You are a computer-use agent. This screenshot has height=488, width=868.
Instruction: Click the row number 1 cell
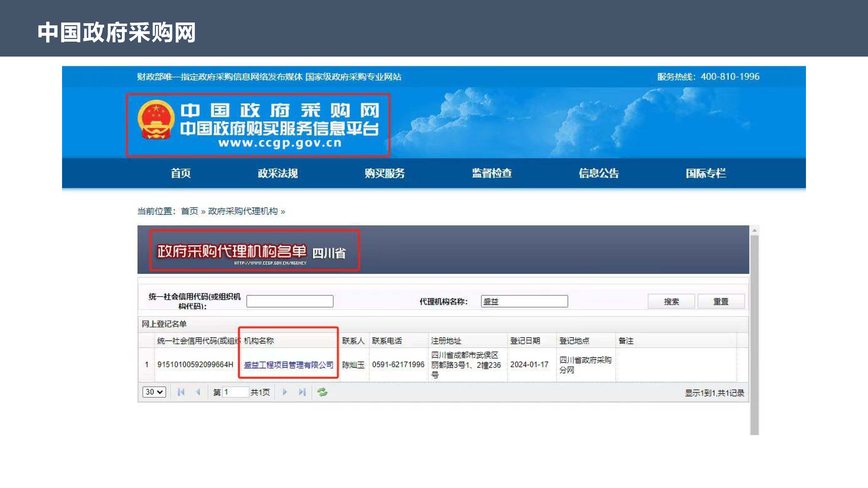(147, 364)
